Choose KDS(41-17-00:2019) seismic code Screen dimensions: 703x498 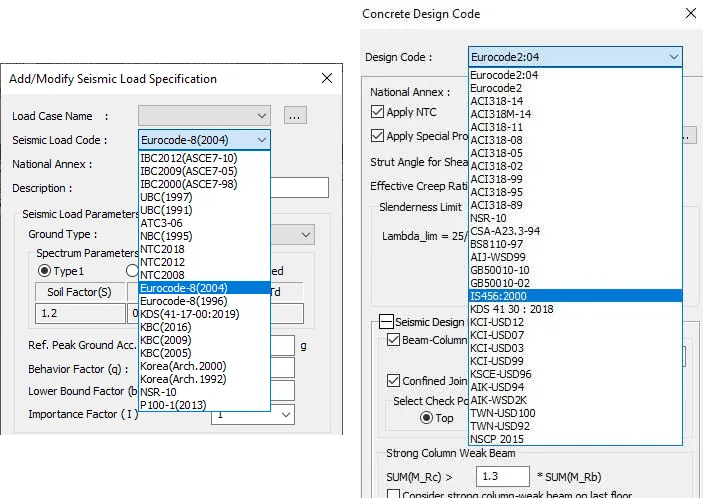click(204, 314)
